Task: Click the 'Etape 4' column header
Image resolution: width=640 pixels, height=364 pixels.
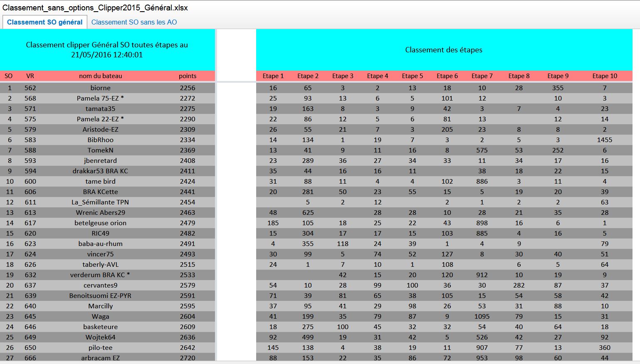Action: [378, 76]
